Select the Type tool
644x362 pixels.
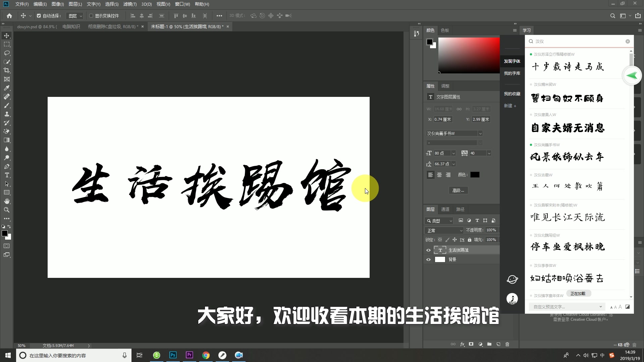pos(7,175)
